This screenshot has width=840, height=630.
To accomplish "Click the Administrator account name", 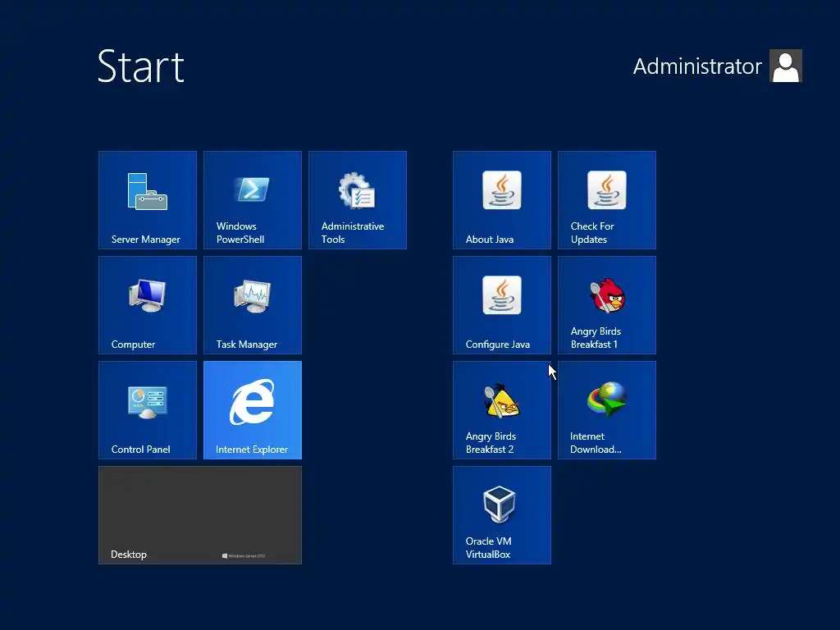I will (697, 66).
